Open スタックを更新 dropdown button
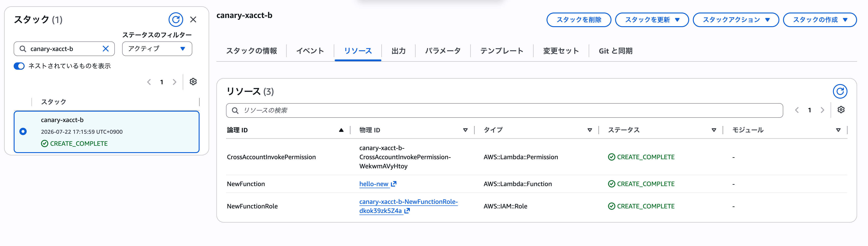The image size is (868, 246). (x=652, y=20)
